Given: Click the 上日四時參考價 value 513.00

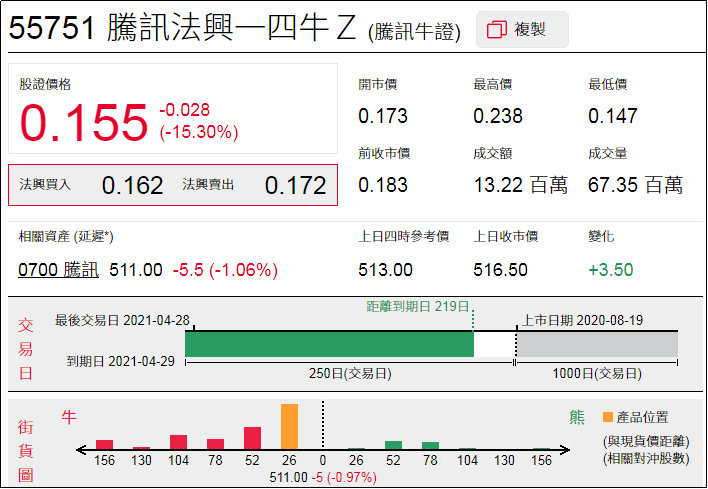Looking at the screenshot, I should tap(385, 270).
